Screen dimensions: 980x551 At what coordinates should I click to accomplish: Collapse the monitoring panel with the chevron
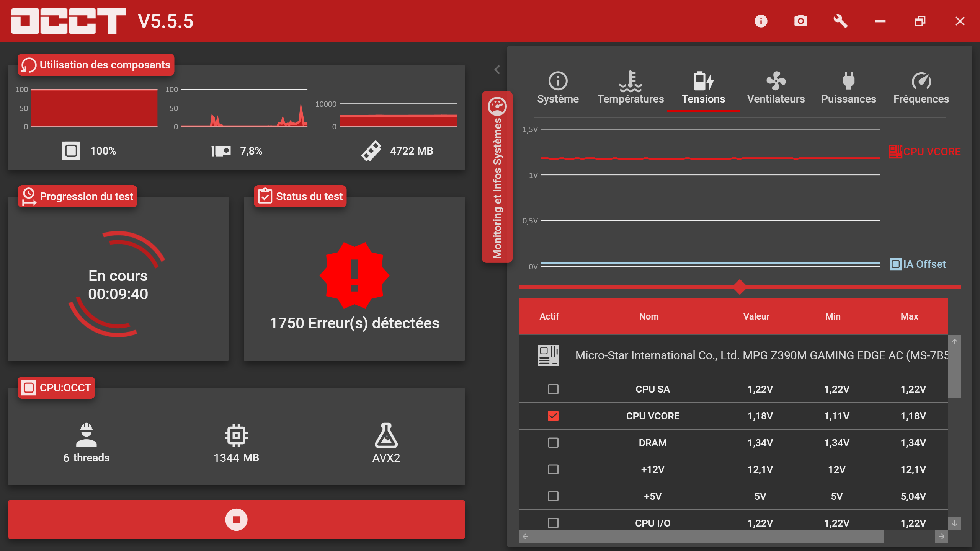click(x=497, y=70)
